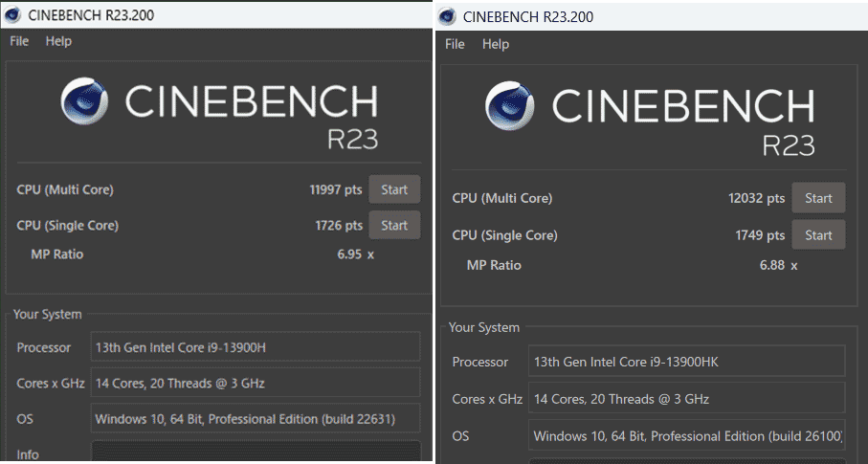Open Help menu in left Cinebench window

coord(58,41)
